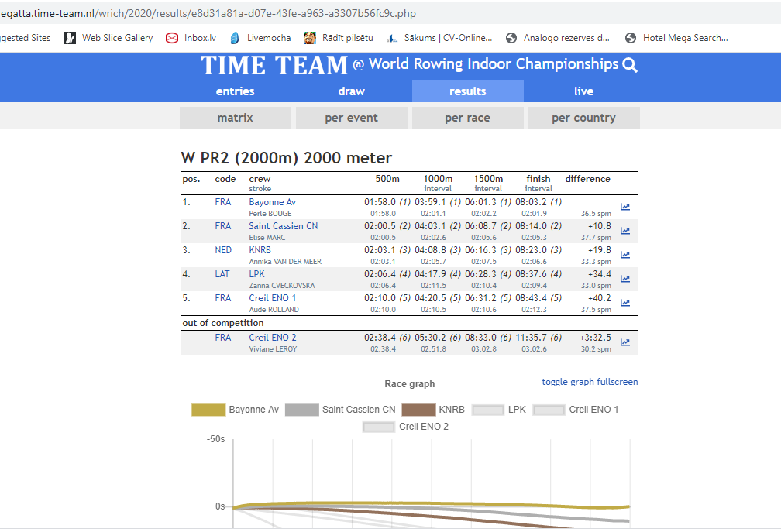Select the per country view
Image resolution: width=781 pixels, height=532 pixels.
tap(583, 118)
